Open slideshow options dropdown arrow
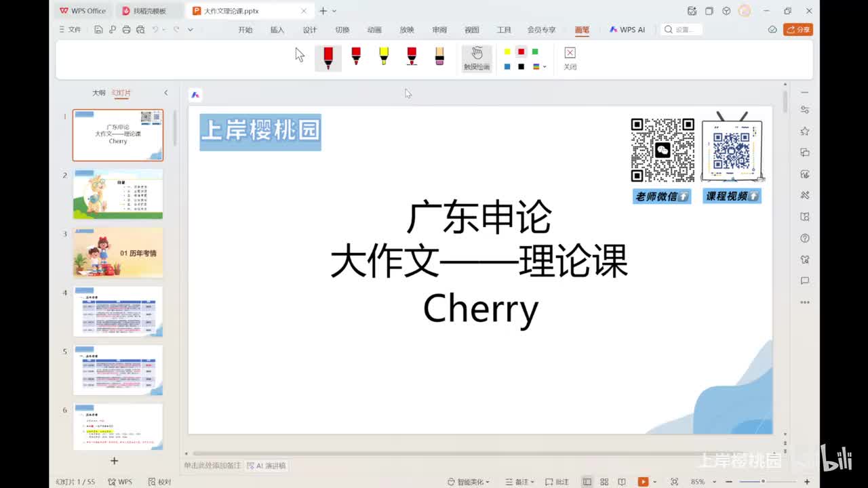Viewport: 868px width, 488px height. [655, 482]
